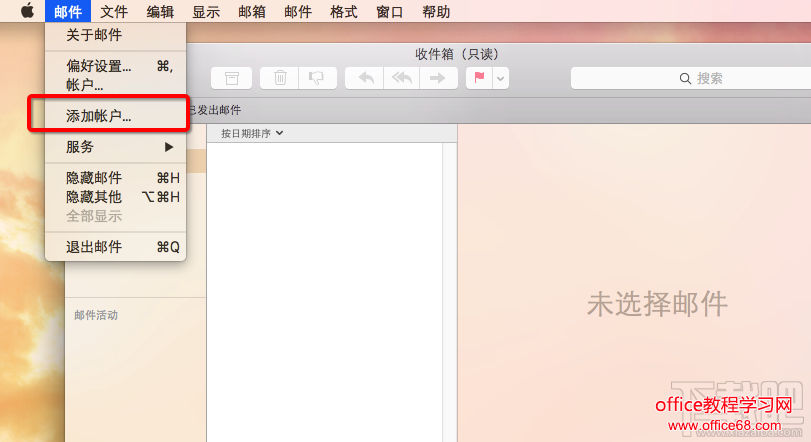This screenshot has height=442, width=811.
Task: Click the trash Delete toolbar icon
Action: point(280,78)
